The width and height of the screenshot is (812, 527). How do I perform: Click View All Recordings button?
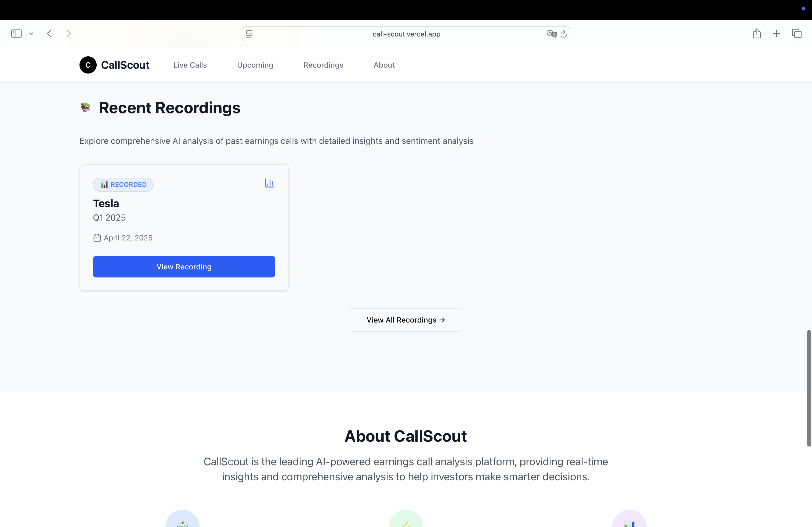point(406,320)
